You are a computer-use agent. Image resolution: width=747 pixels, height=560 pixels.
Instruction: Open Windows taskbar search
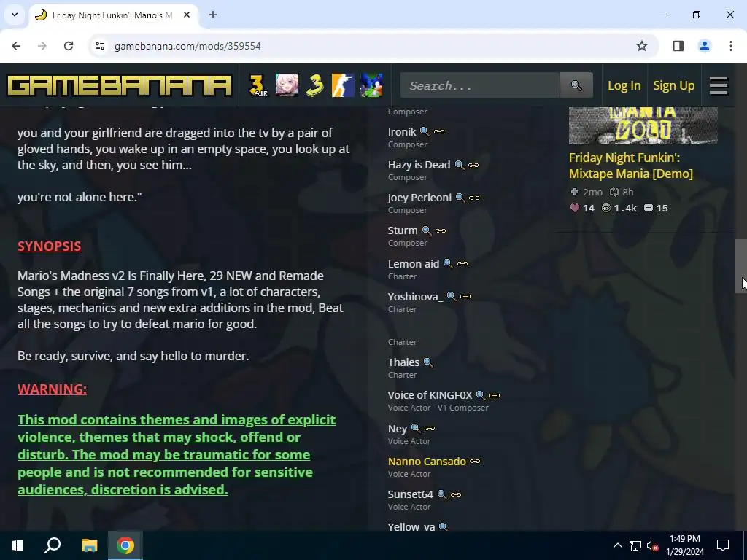click(x=53, y=545)
